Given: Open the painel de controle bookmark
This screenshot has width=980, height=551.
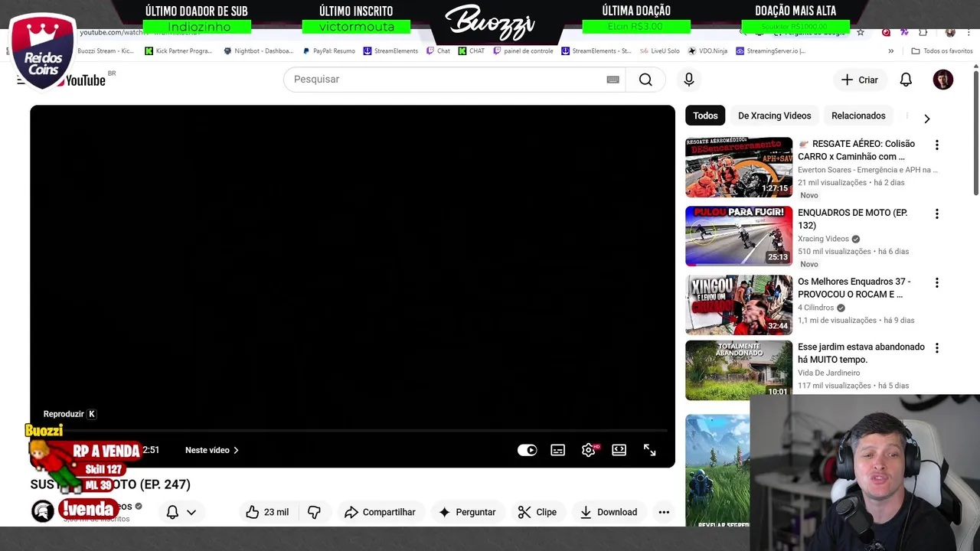Looking at the screenshot, I should (x=523, y=51).
